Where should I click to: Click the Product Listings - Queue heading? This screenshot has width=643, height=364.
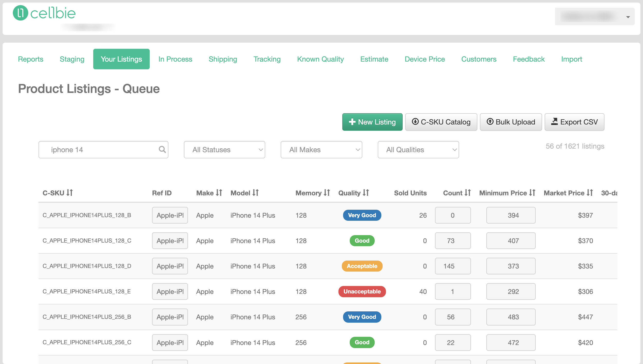click(x=89, y=89)
